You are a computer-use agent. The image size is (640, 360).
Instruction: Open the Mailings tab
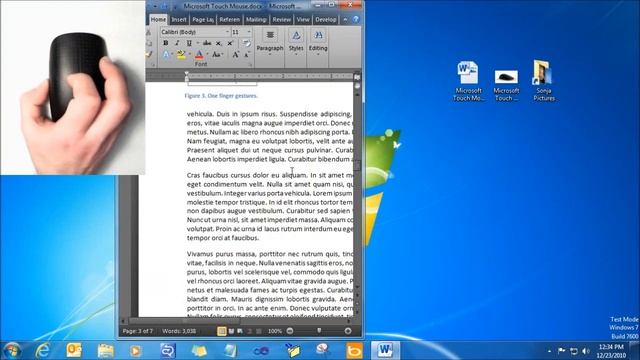point(256,20)
